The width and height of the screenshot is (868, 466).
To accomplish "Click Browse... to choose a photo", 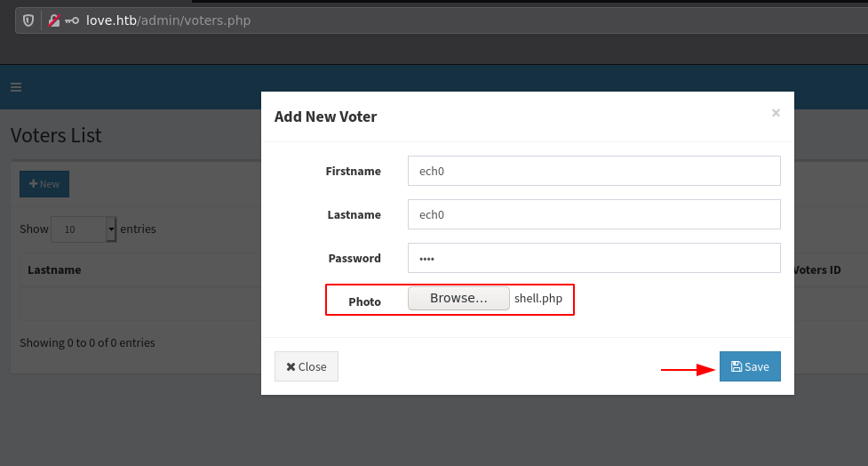I will click(x=458, y=299).
